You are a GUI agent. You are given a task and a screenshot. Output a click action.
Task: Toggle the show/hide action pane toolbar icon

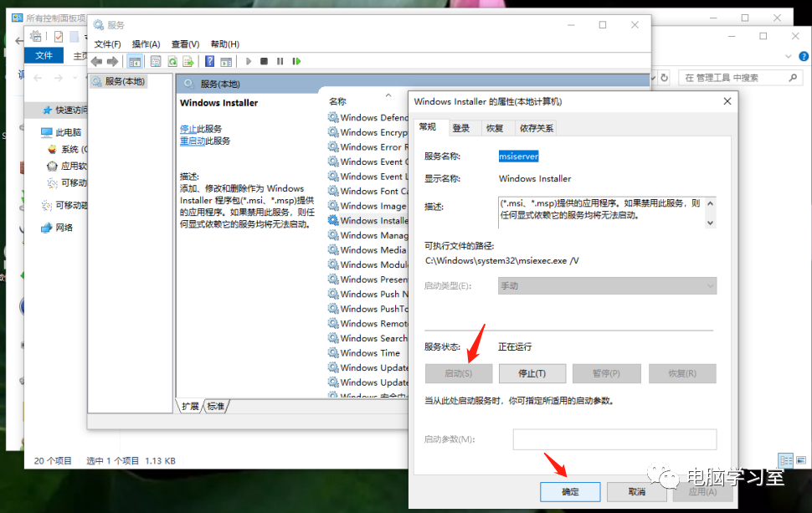coord(226,62)
